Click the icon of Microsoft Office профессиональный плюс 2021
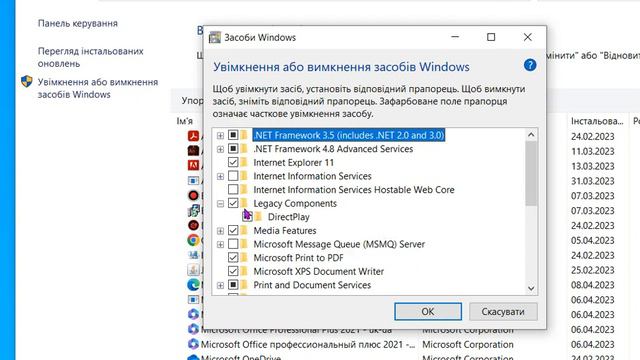640x360 pixels. (193, 344)
